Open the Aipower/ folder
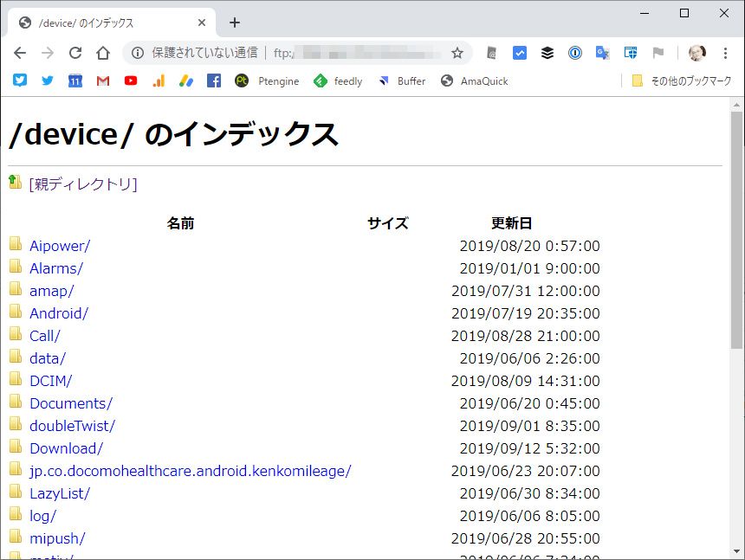 (60, 246)
